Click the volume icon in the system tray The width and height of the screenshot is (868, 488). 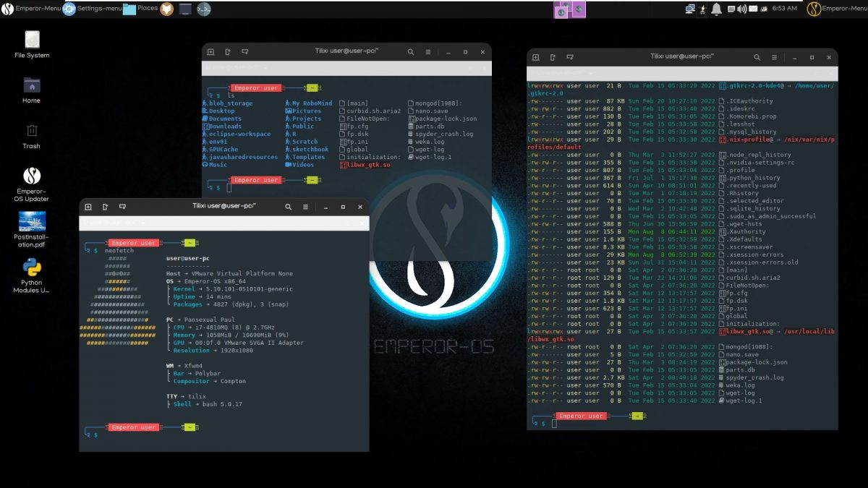741,9
